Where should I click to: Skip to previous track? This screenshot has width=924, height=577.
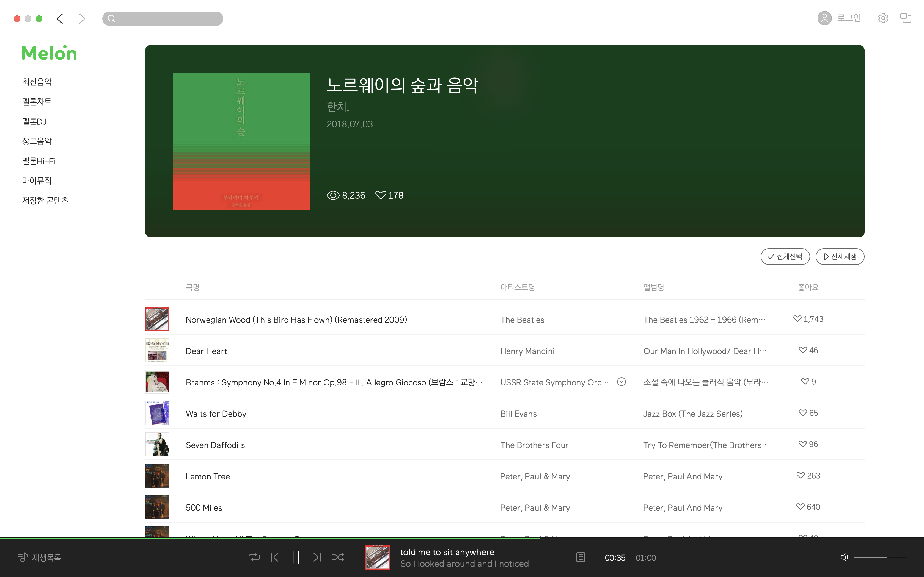click(x=274, y=557)
